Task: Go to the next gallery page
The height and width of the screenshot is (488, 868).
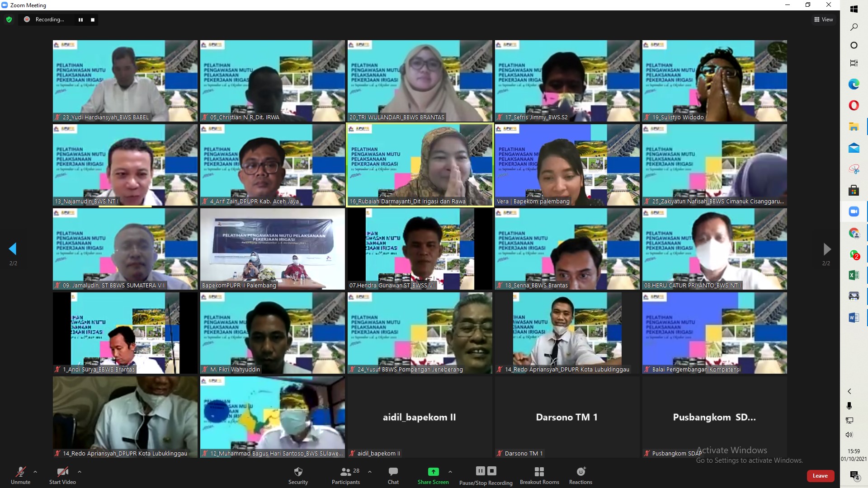Action: (x=827, y=249)
